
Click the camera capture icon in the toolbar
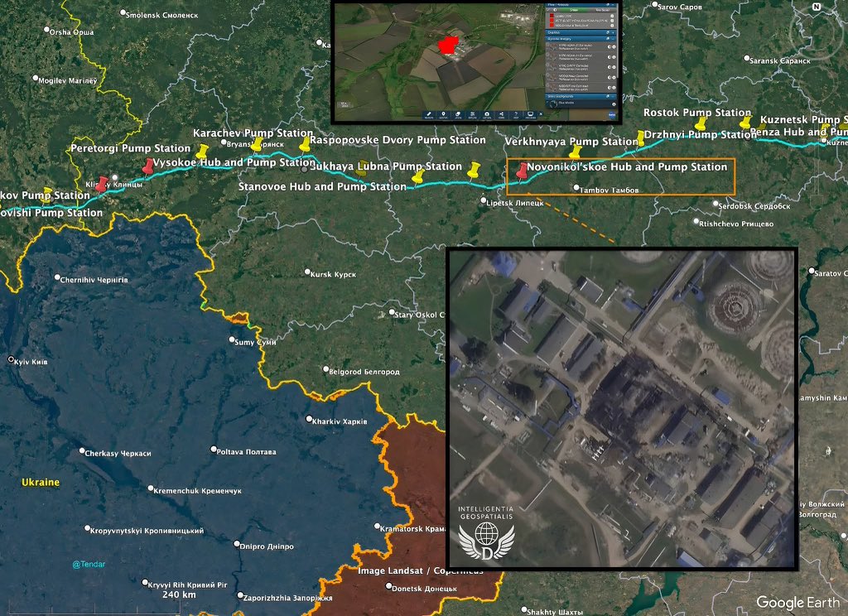(487, 113)
